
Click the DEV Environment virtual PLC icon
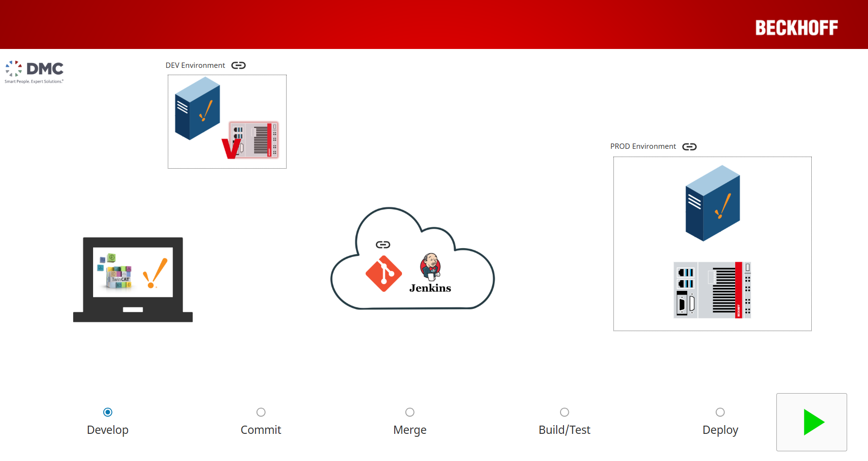point(250,140)
